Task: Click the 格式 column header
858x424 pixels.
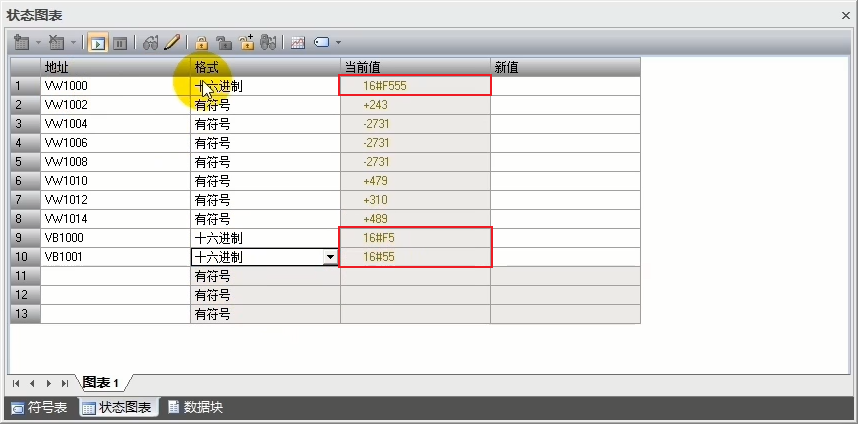Action: (265, 67)
